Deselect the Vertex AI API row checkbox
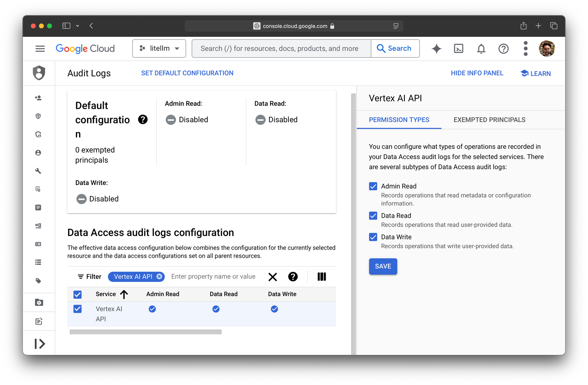588x385 pixels. [x=78, y=309]
